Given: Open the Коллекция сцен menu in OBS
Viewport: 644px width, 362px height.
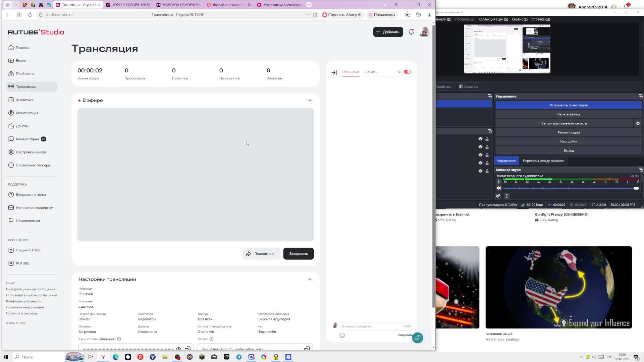Looking at the screenshot, I should [x=493, y=19].
